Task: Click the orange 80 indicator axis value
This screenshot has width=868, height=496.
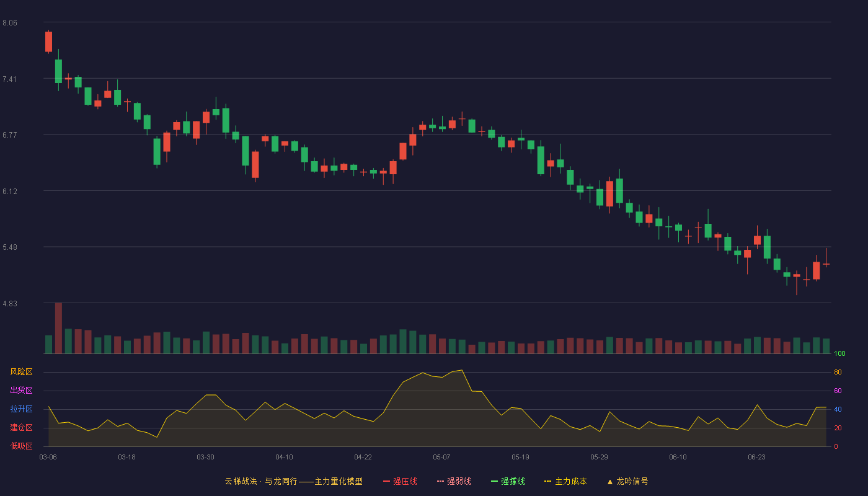Action: pos(838,373)
